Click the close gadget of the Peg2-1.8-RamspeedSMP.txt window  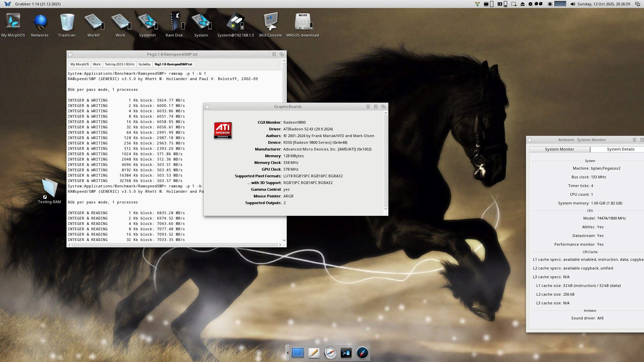70,54
